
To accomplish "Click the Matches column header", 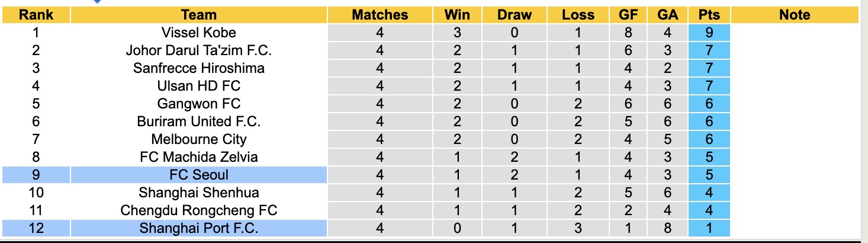I will coord(380,15).
